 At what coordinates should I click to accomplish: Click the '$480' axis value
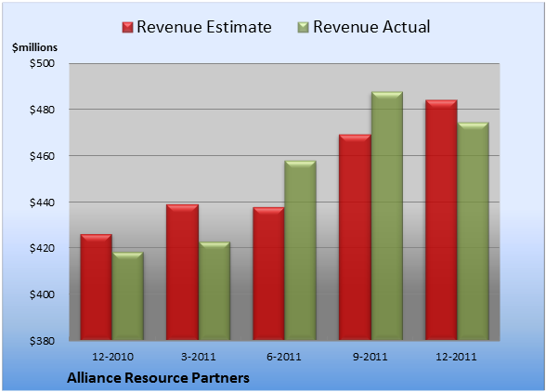click(x=42, y=110)
